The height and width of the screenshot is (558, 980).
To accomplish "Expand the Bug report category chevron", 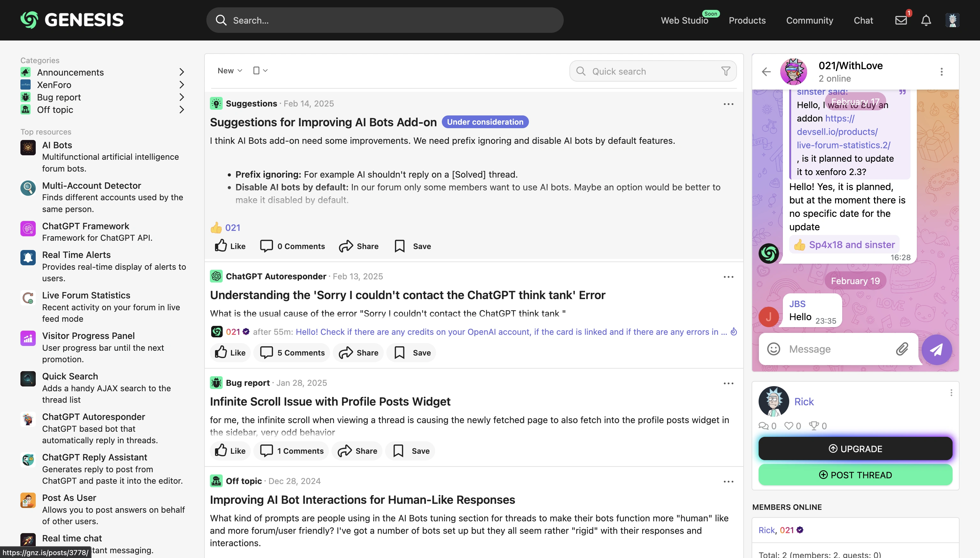I will pos(181,97).
